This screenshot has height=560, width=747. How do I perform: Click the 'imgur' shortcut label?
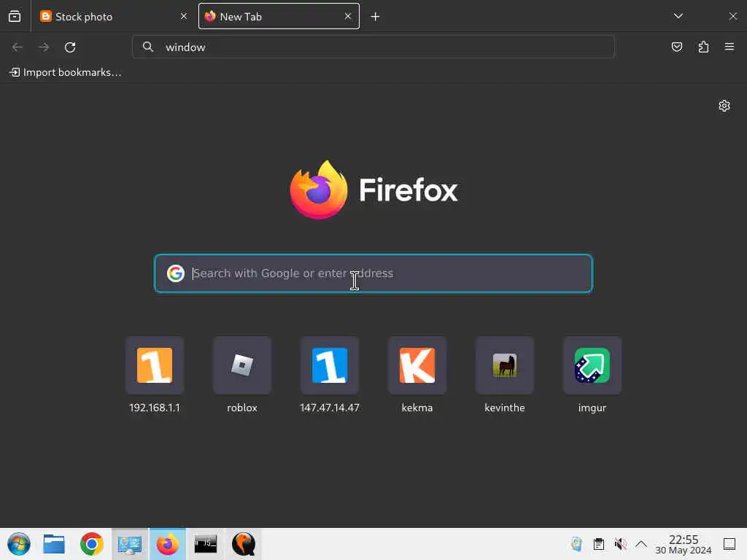pyautogui.click(x=592, y=408)
